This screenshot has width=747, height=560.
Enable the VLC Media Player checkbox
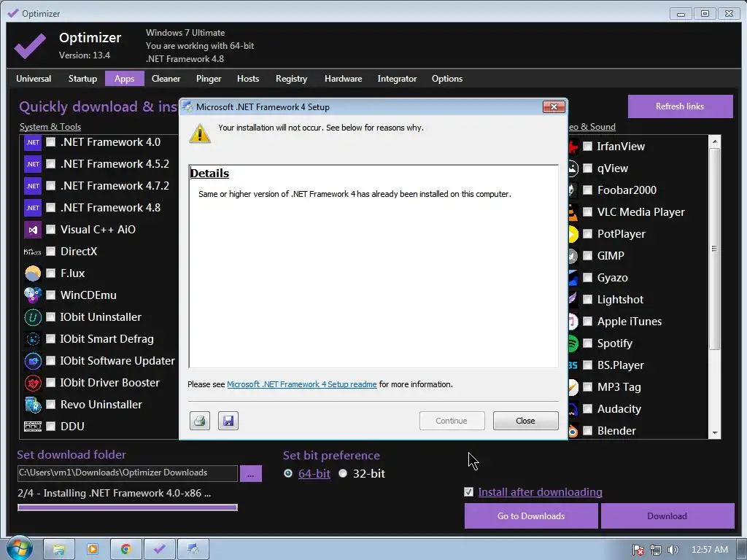[x=588, y=212]
